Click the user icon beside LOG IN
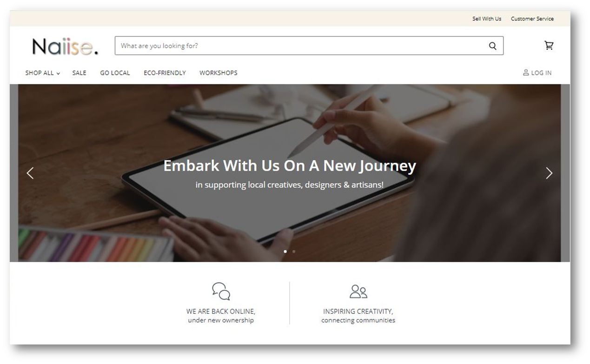The width and height of the screenshot is (590, 364). click(526, 73)
